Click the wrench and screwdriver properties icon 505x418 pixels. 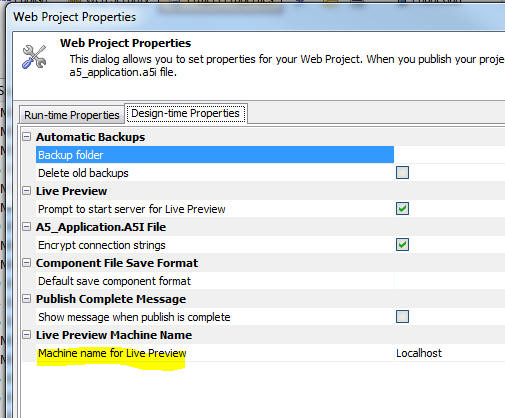click(x=34, y=57)
